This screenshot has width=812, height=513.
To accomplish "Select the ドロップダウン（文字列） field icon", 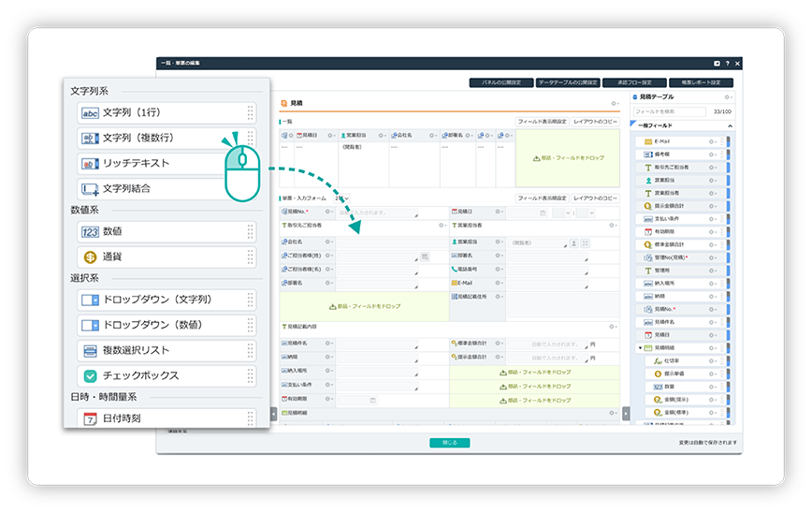I will [x=90, y=300].
